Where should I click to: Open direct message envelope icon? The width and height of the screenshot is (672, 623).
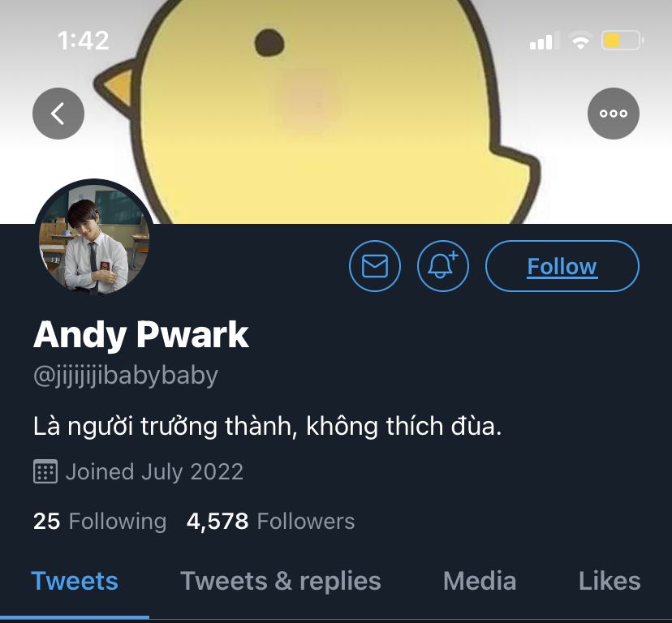coord(375,266)
